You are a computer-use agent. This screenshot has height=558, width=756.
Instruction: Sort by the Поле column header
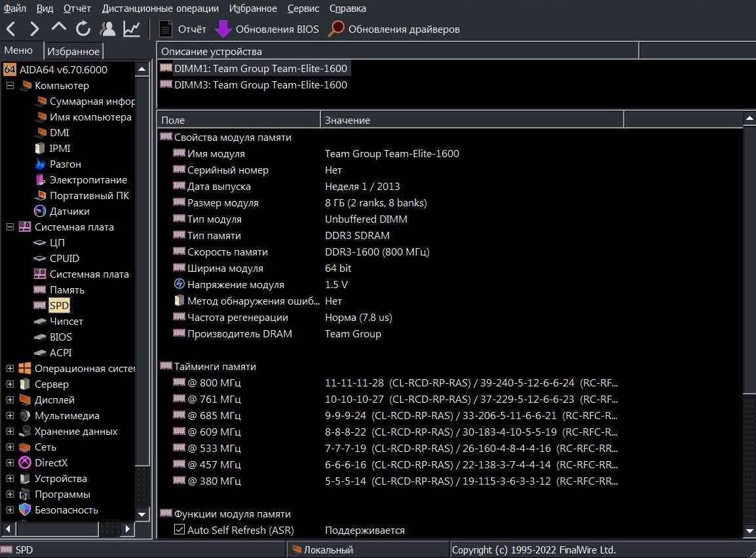238,120
